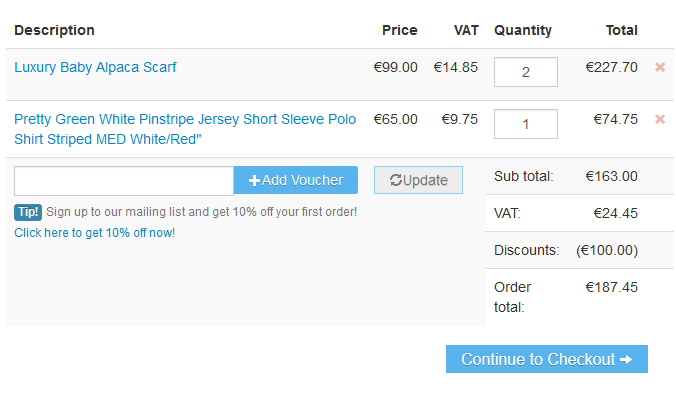Select the Order total amount €187.45

611,287
